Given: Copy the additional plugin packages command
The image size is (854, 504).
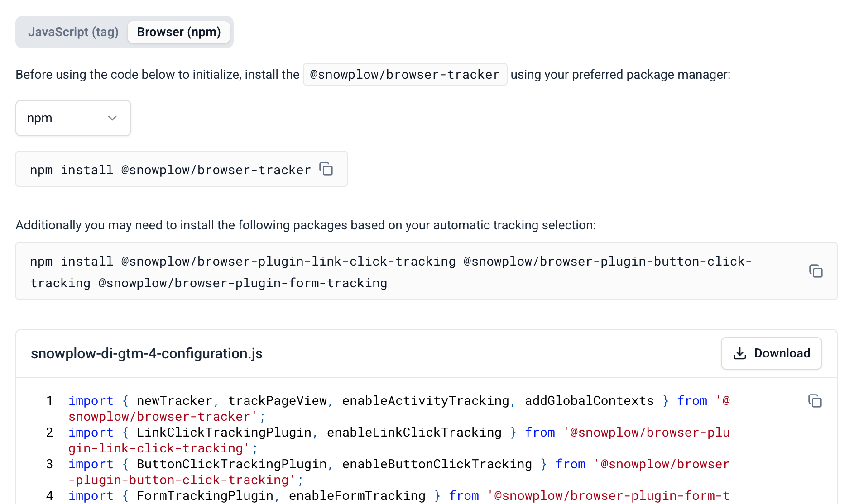Looking at the screenshot, I should [x=816, y=271].
